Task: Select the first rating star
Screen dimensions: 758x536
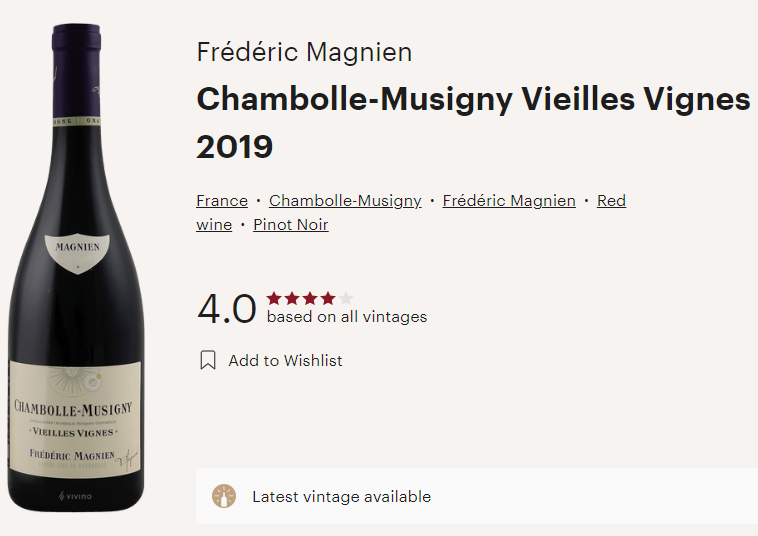Action: click(x=275, y=298)
